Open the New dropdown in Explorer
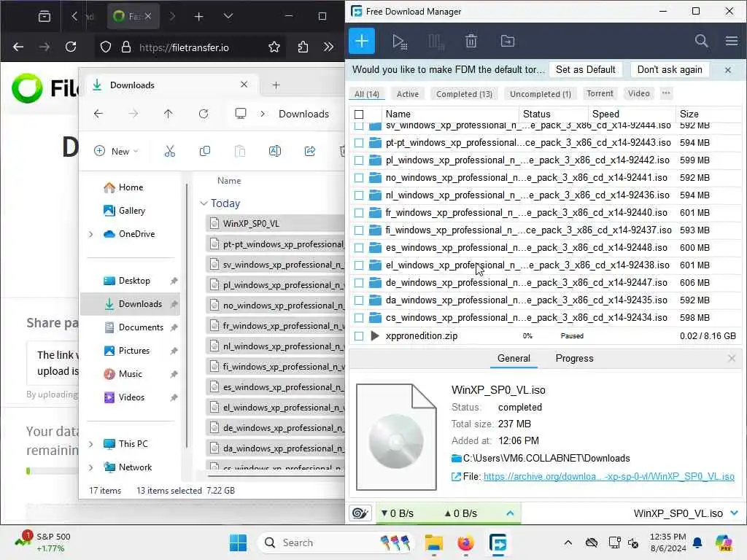 click(116, 151)
